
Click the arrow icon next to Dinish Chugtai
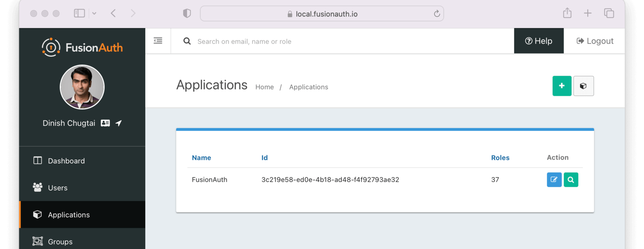pyautogui.click(x=118, y=123)
